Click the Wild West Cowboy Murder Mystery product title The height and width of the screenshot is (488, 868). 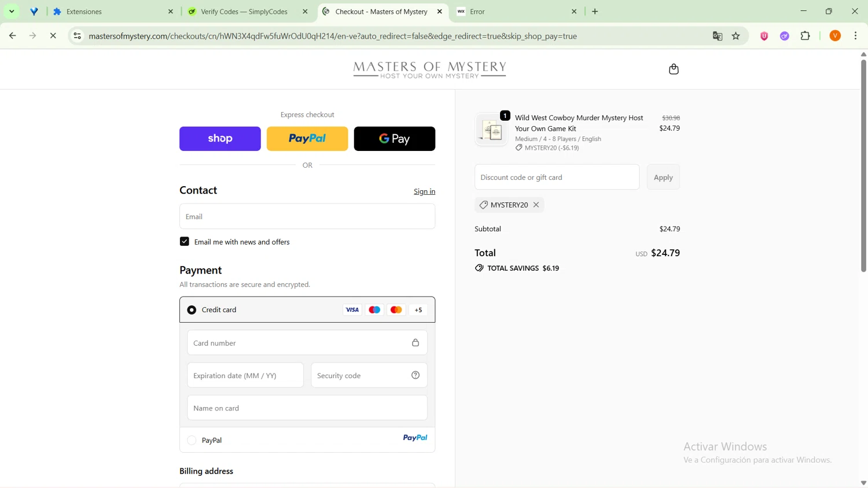click(579, 123)
